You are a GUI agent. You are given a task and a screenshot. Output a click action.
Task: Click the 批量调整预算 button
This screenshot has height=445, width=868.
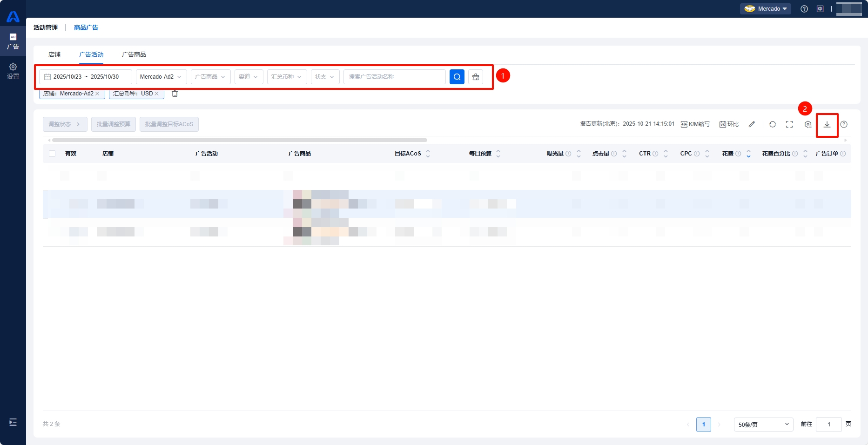pyautogui.click(x=113, y=124)
